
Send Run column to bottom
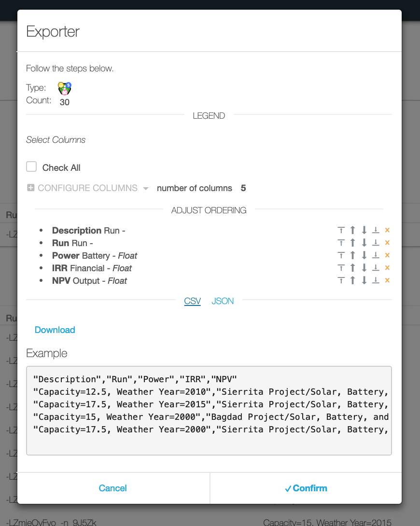pos(376,243)
